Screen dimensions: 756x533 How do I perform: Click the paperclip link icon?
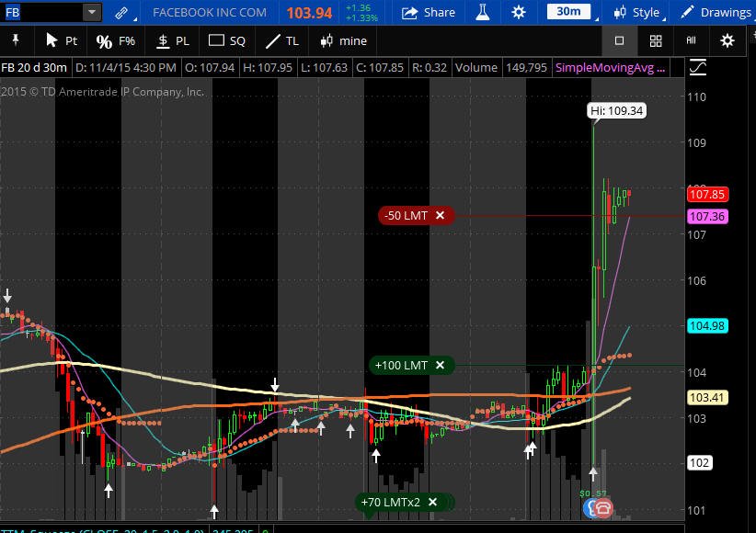click(121, 13)
